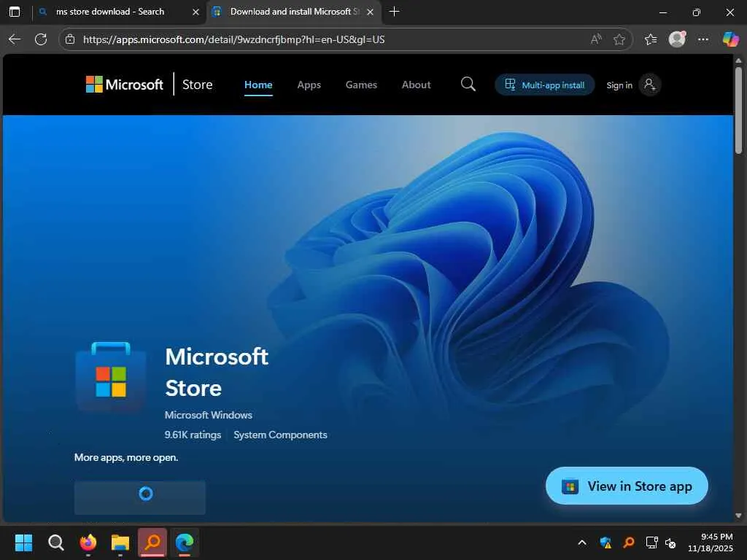Go back with the browser back arrow

(15, 39)
